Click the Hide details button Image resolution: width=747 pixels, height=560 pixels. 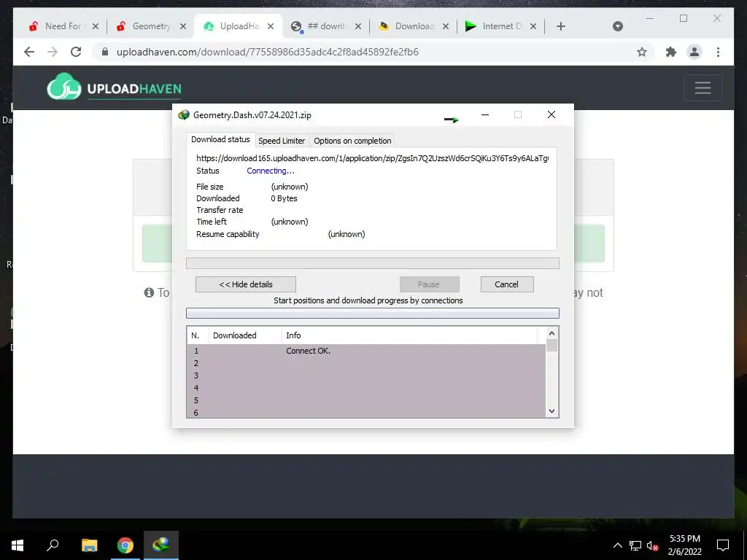[x=246, y=284]
